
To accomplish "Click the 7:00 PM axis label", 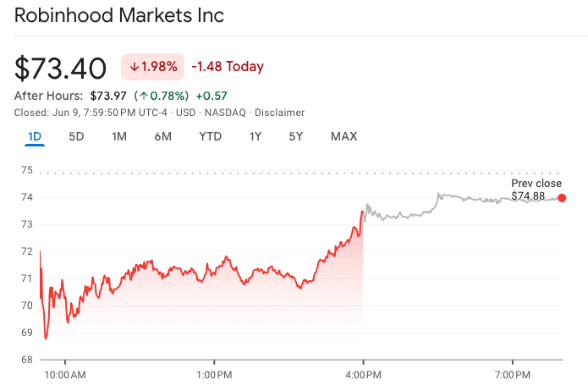I will 511,374.
